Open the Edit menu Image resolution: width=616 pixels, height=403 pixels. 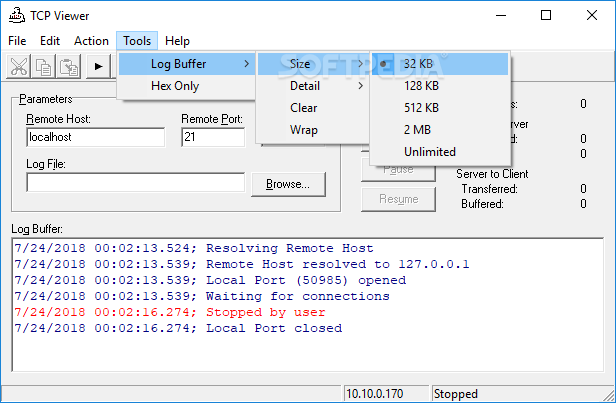(x=50, y=41)
